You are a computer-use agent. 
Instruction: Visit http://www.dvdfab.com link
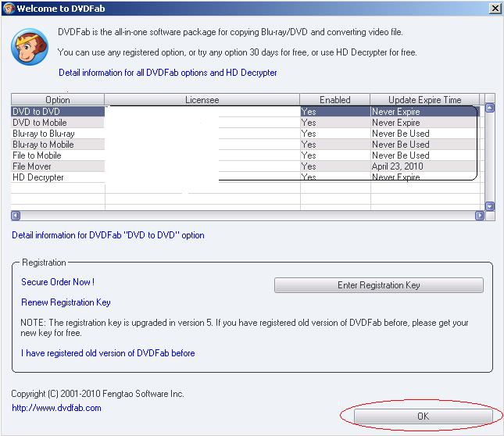56,408
